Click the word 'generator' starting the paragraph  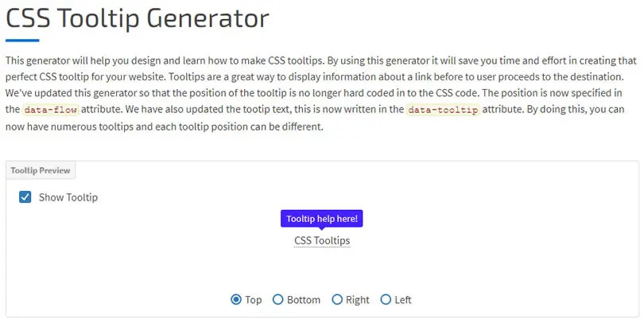pyautogui.click(x=48, y=60)
